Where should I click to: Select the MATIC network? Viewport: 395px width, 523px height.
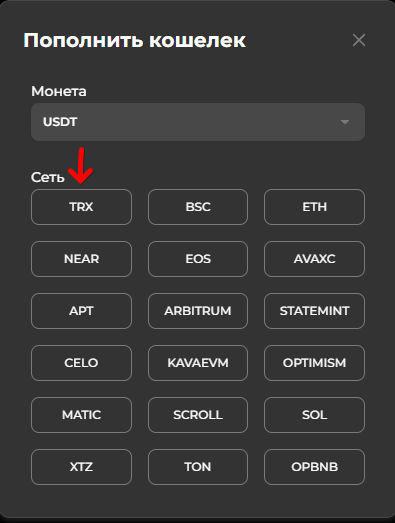click(81, 415)
